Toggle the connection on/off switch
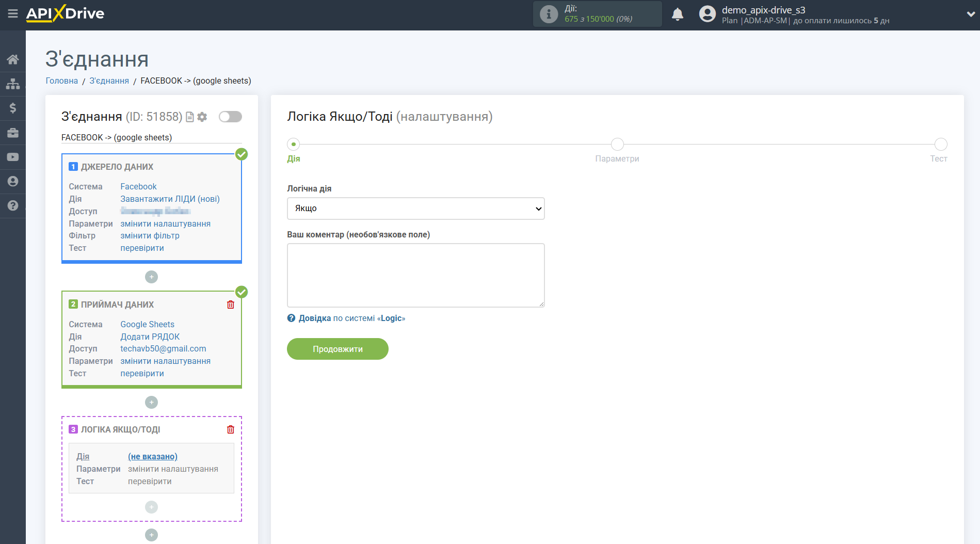Screen dimensions: 980x544 coord(230,117)
